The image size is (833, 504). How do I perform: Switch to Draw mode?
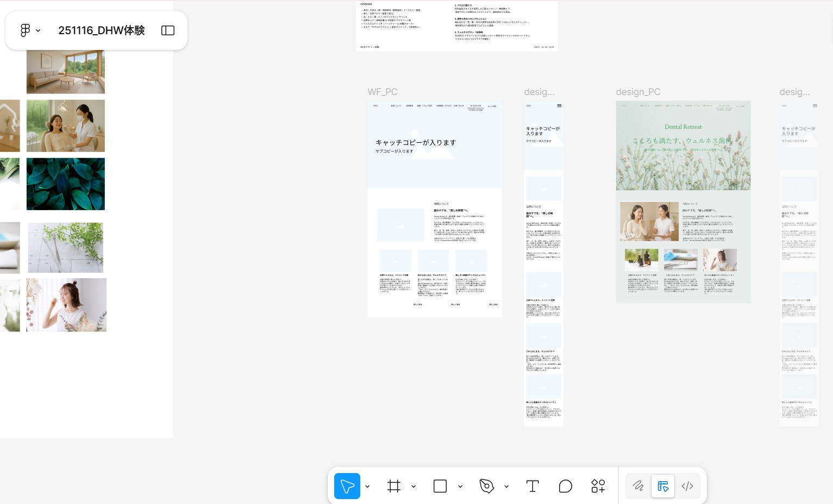[638, 486]
